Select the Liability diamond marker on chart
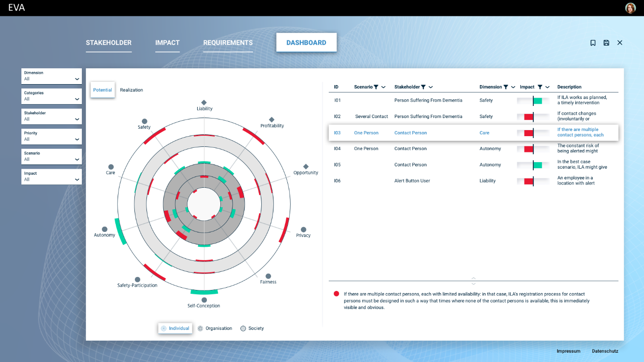 [x=204, y=102]
